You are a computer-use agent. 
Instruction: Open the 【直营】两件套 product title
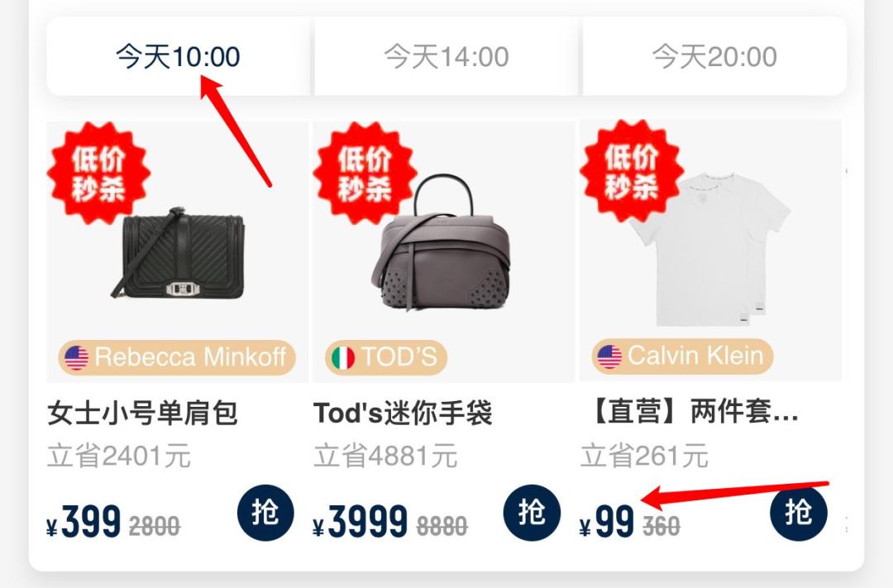click(x=693, y=411)
